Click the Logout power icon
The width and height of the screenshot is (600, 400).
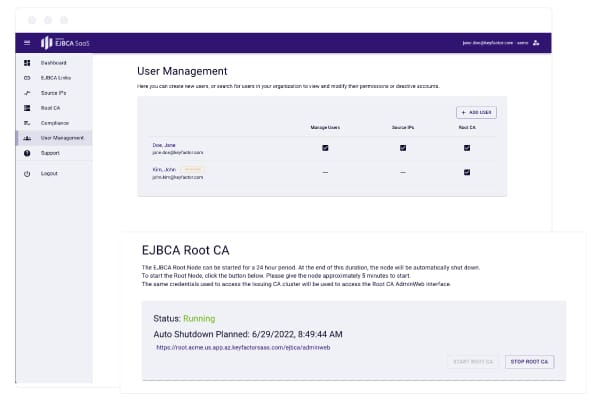(x=27, y=173)
